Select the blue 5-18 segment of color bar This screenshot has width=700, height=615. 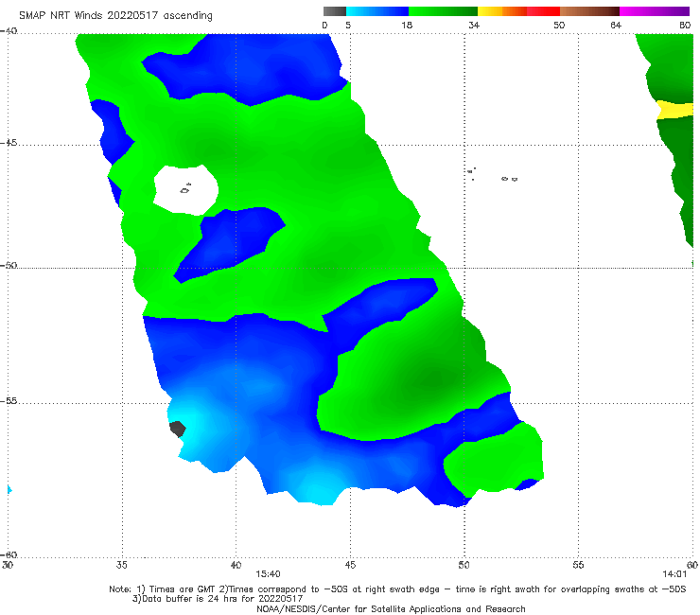[377, 11]
